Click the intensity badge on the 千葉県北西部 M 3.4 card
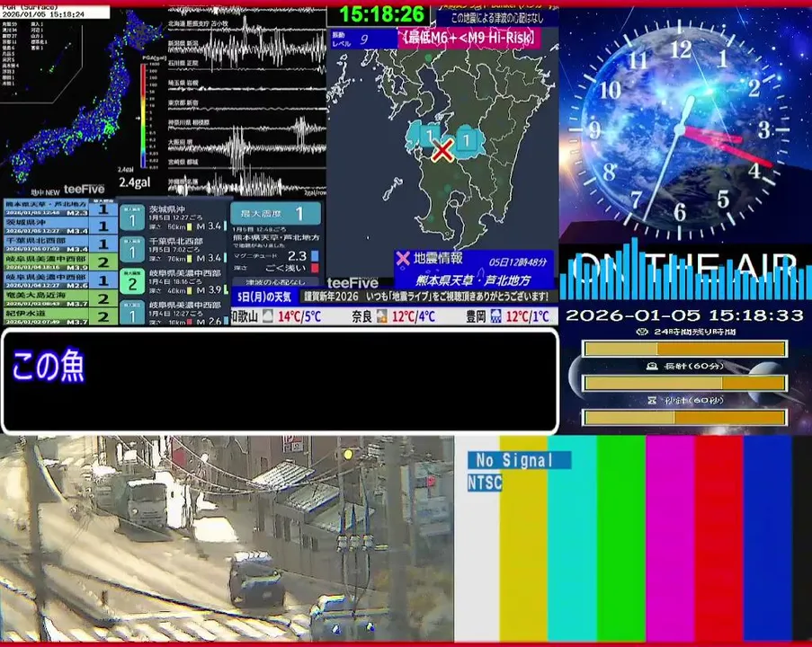The width and height of the screenshot is (812, 647). pyautogui.click(x=132, y=250)
